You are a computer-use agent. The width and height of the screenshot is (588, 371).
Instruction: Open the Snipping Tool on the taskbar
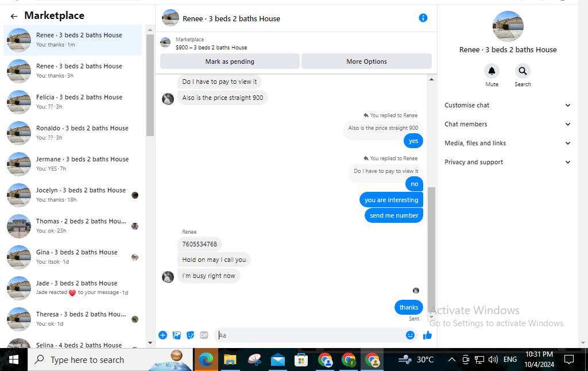pyautogui.click(x=254, y=360)
